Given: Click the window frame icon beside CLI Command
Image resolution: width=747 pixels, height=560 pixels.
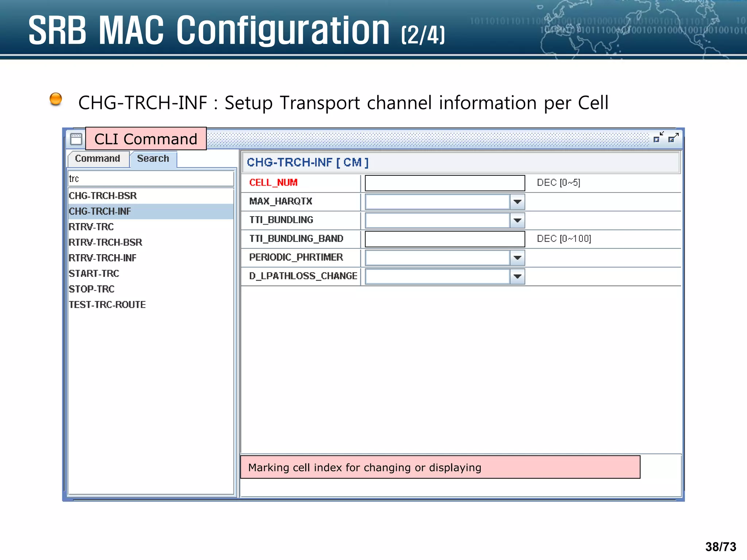Looking at the screenshot, I should [x=76, y=139].
